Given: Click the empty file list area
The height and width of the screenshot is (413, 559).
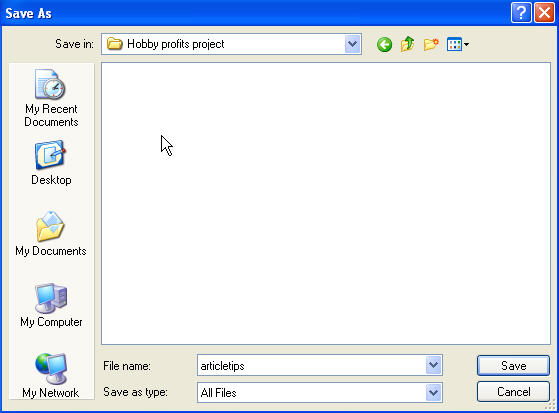Looking at the screenshot, I should 326,203.
